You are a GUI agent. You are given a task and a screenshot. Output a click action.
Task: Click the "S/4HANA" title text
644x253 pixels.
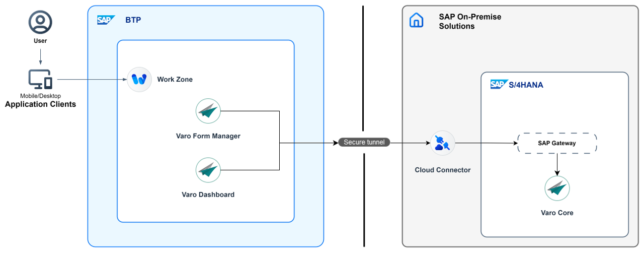(x=527, y=85)
